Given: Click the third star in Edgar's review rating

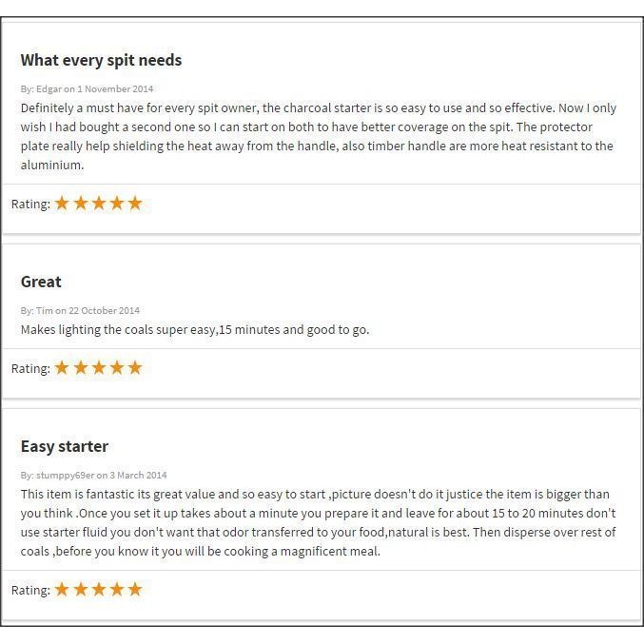Looking at the screenshot, I should coord(99,204).
